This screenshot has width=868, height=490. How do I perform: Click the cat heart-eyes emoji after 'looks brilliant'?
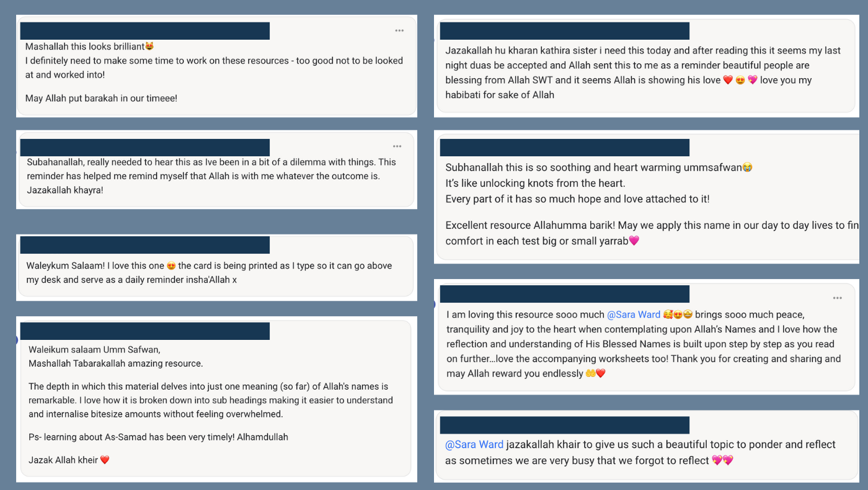coord(149,47)
